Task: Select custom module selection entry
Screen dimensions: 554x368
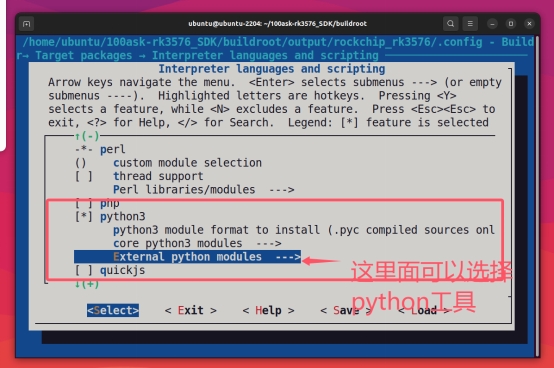Action: pyautogui.click(x=187, y=163)
